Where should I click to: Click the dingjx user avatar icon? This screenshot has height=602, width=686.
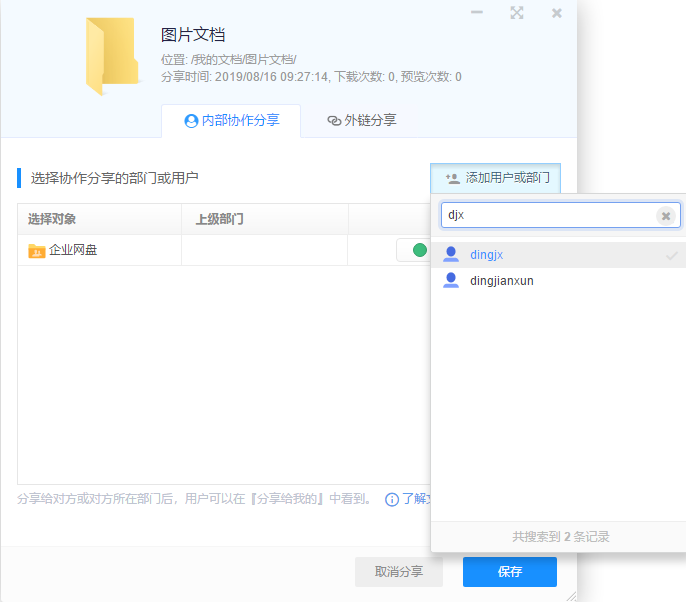pyautogui.click(x=451, y=254)
